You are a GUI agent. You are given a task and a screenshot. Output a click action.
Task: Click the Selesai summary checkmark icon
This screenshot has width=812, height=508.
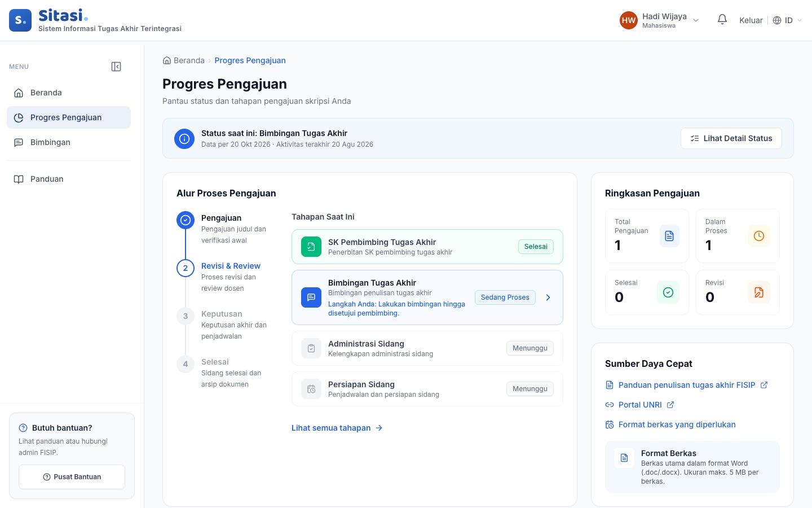tap(668, 292)
